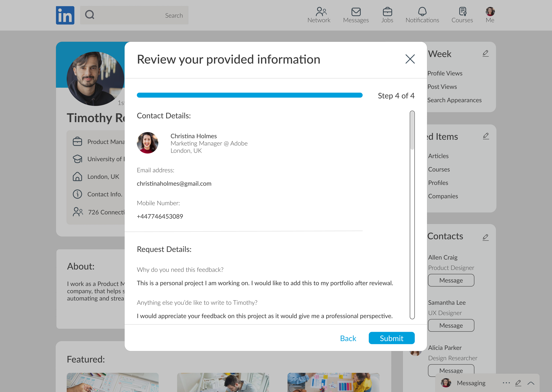Image resolution: width=552 pixels, height=392 pixels.
Task: Open the Messages envelope icon
Action: (x=356, y=12)
